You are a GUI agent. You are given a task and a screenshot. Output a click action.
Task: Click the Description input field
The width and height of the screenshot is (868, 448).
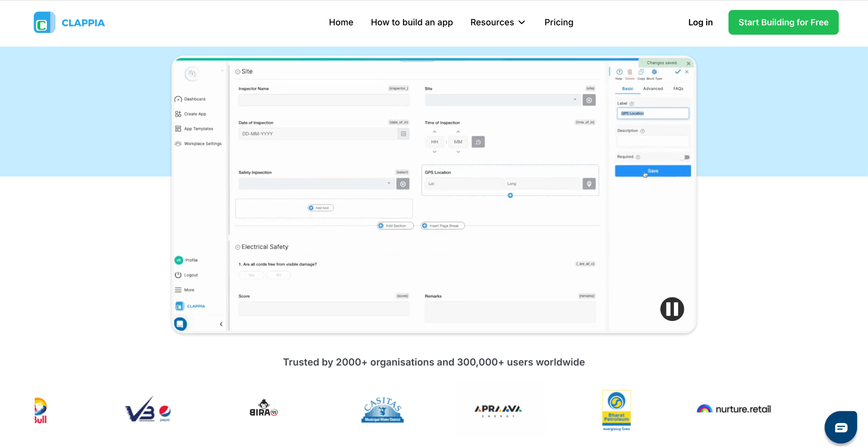pos(653,141)
